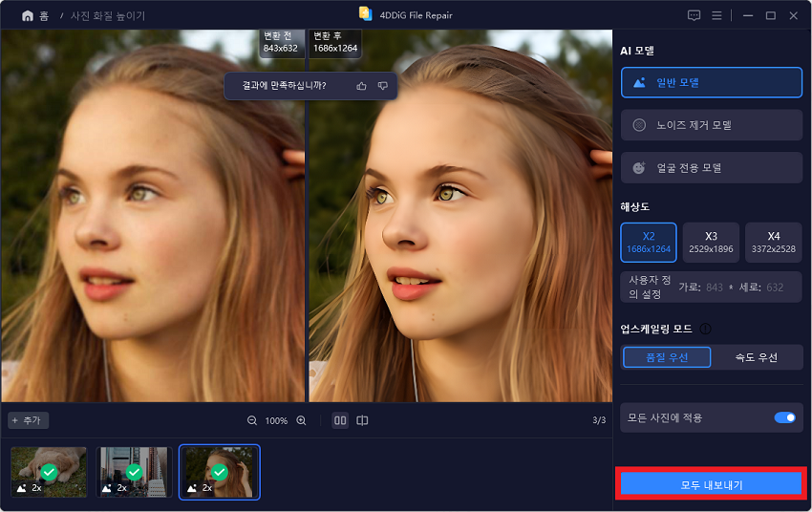Toggle 모든 사진에 적용 switch
This screenshot has height=512, width=812.
784,417
